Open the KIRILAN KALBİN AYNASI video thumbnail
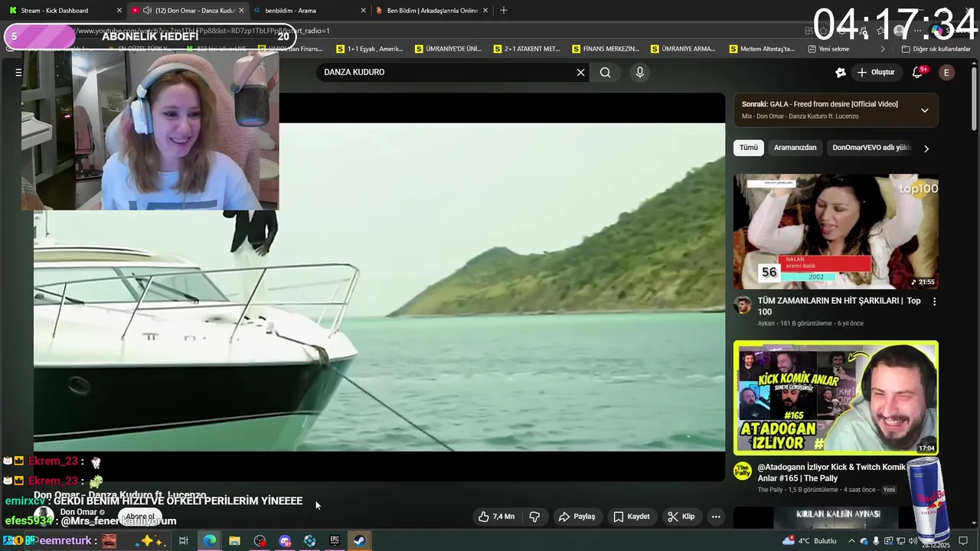Screen dimensions: 980x551 point(836,517)
